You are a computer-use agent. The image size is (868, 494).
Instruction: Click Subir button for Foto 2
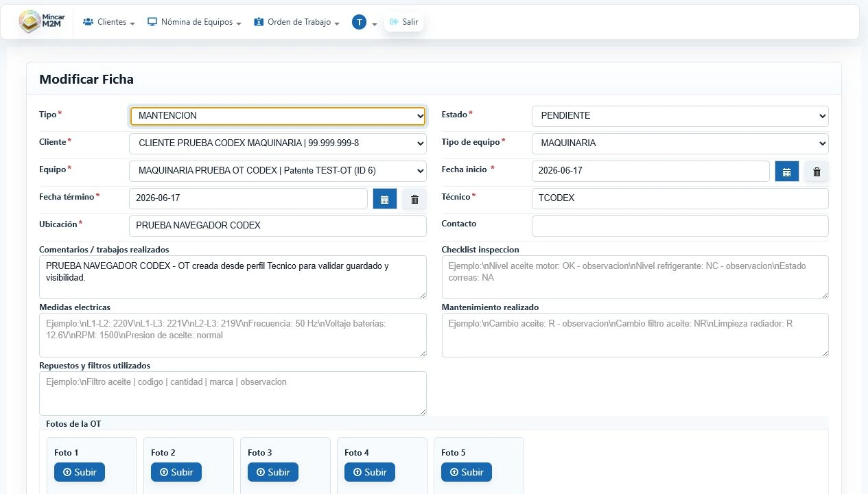point(176,472)
